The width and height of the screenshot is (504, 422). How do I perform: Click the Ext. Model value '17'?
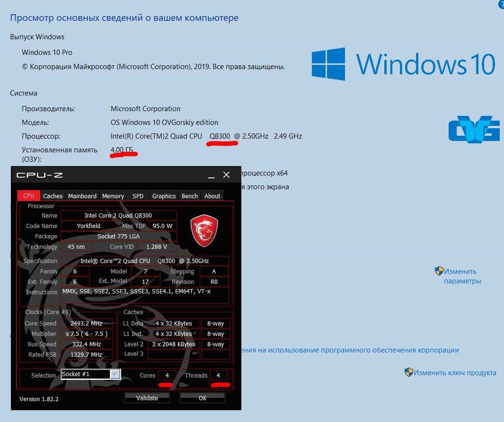[146, 282]
